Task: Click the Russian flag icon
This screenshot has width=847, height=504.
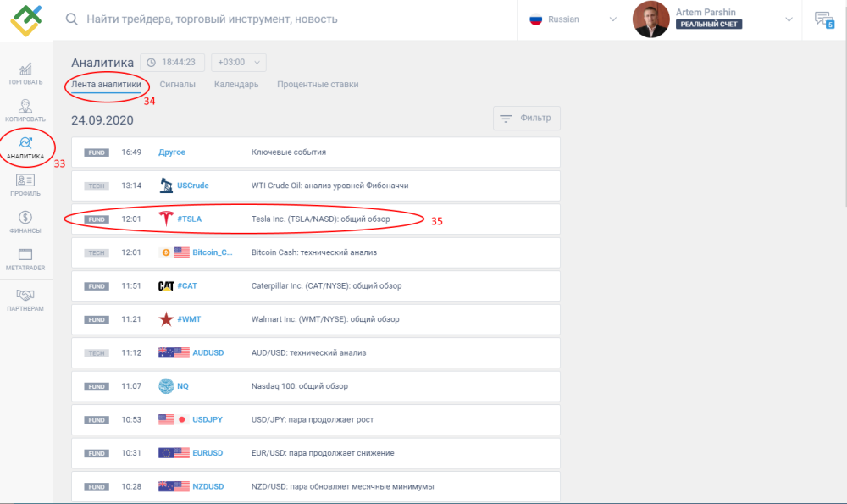Action: click(535, 19)
